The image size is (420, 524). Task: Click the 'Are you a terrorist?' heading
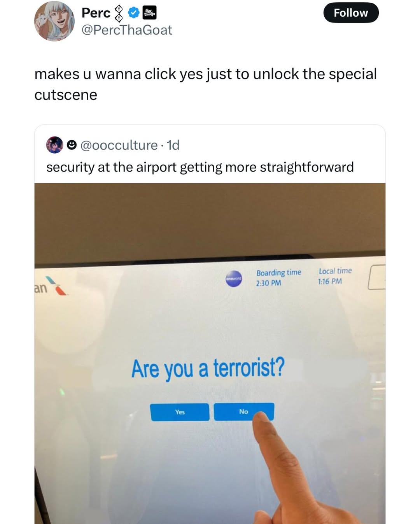coord(208,368)
